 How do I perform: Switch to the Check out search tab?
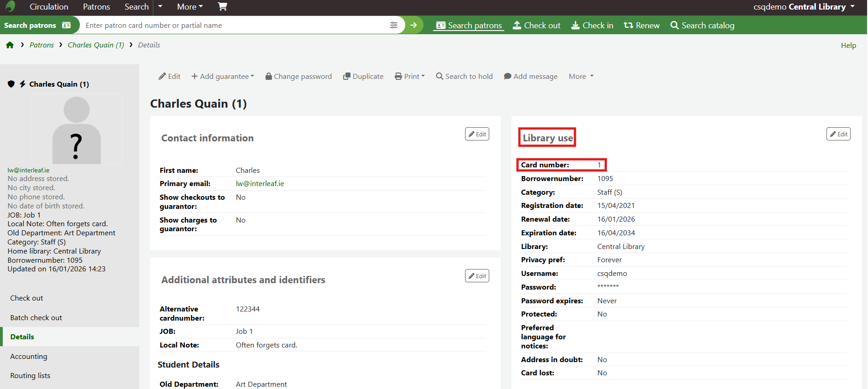(x=537, y=26)
